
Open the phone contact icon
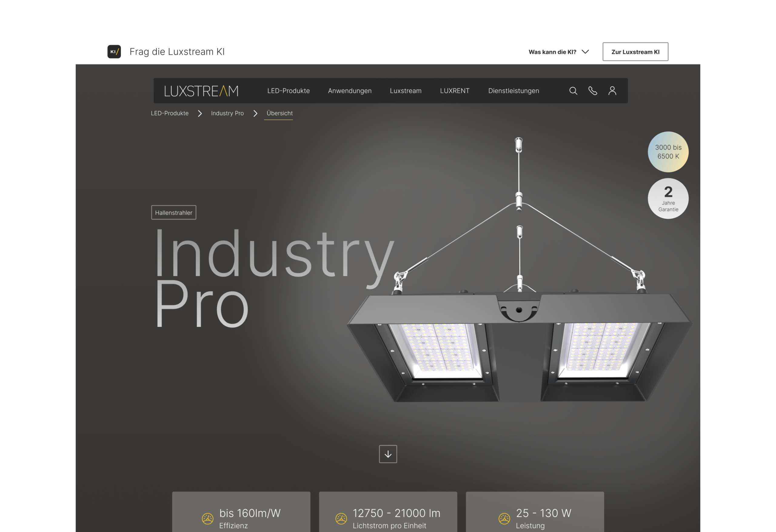(593, 91)
